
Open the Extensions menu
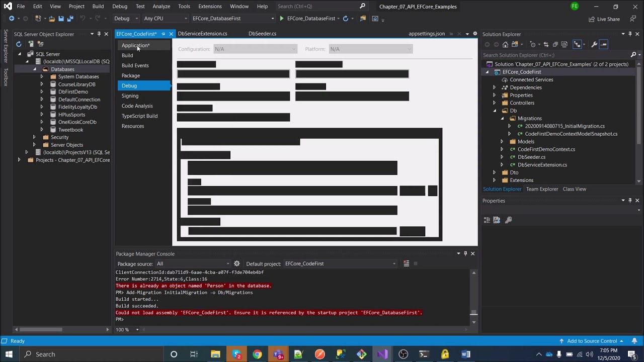click(210, 6)
